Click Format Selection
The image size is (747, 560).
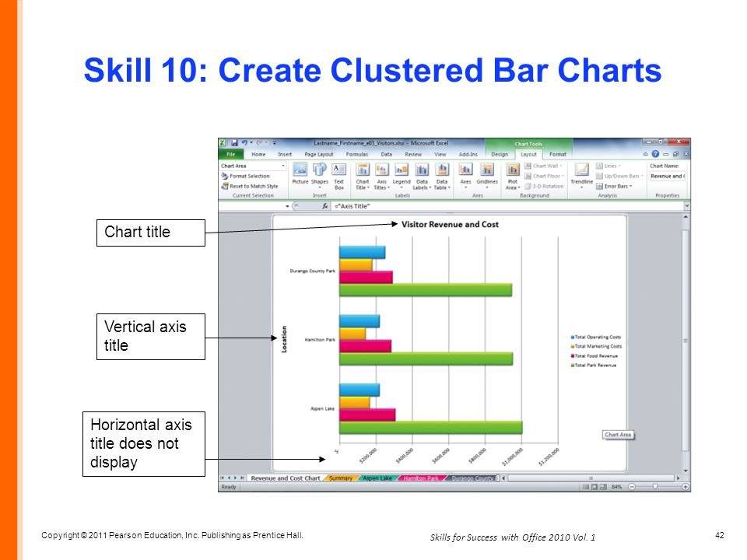[x=245, y=177]
